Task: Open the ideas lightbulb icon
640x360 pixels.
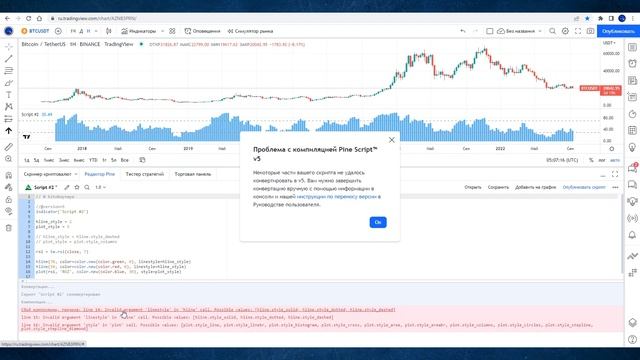Action: click(x=632, y=147)
